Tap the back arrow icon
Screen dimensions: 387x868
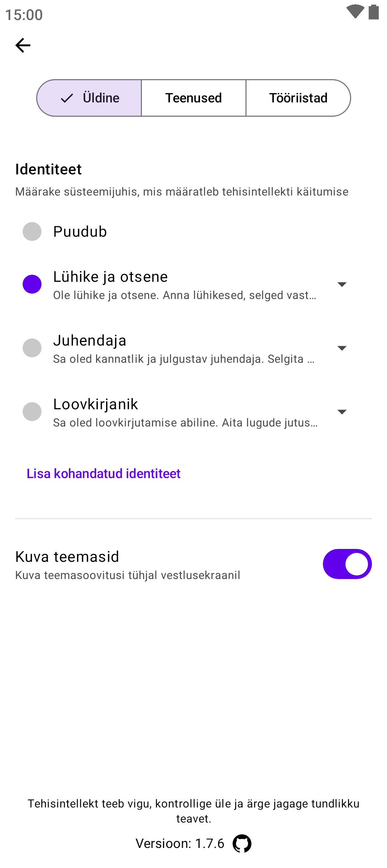pyautogui.click(x=23, y=45)
